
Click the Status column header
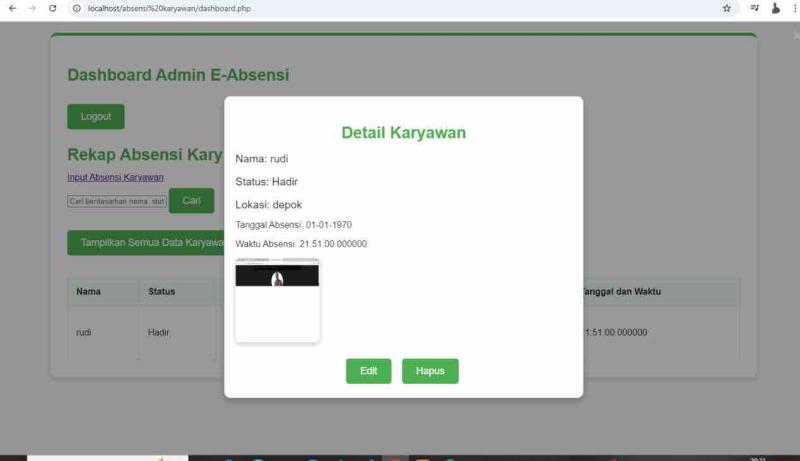[162, 291]
